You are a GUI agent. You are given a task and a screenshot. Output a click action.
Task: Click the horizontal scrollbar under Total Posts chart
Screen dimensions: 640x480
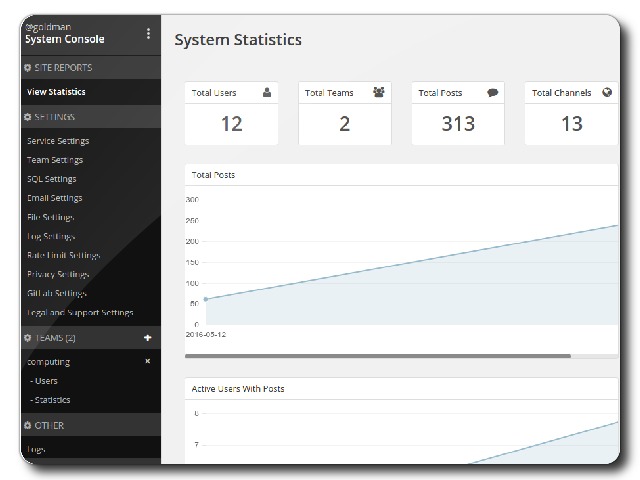(378, 355)
